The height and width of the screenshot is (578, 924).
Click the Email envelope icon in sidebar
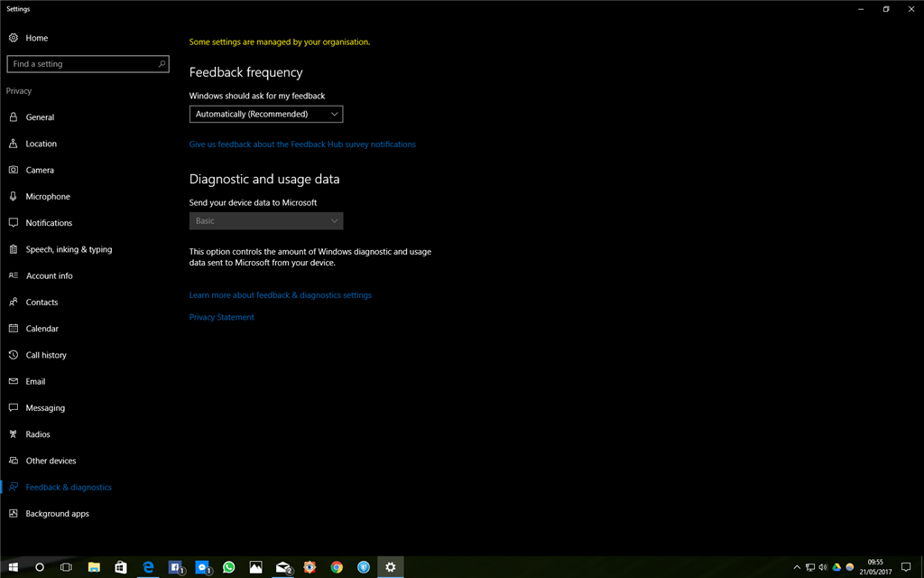(x=13, y=382)
